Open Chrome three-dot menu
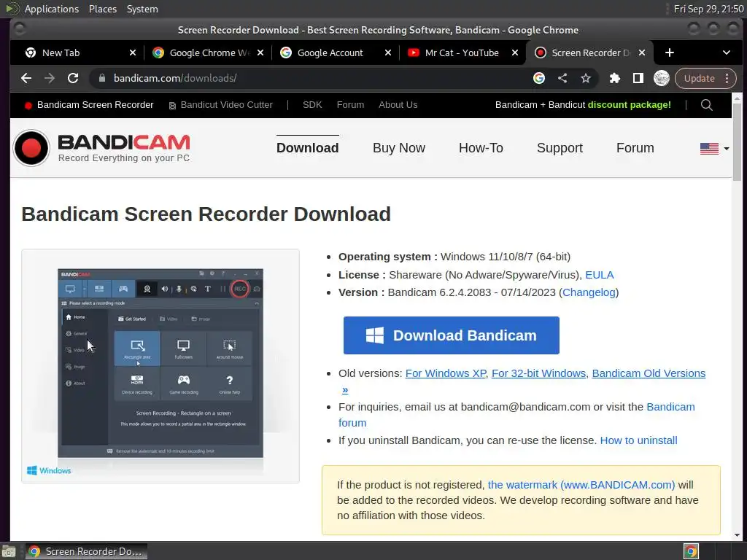This screenshot has height=560, width=747. coord(727,78)
